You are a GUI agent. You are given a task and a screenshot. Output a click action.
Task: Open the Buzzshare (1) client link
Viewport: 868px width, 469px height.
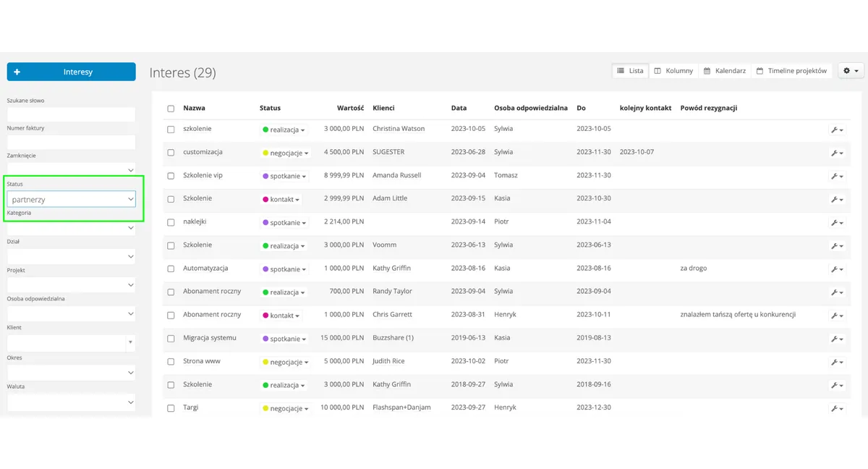pyautogui.click(x=393, y=338)
